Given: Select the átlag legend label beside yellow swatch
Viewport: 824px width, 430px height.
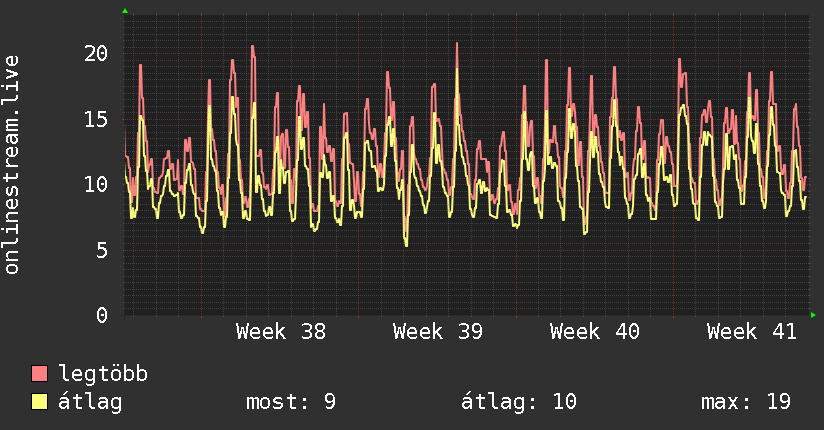Looking at the screenshot, I should coord(90,402).
